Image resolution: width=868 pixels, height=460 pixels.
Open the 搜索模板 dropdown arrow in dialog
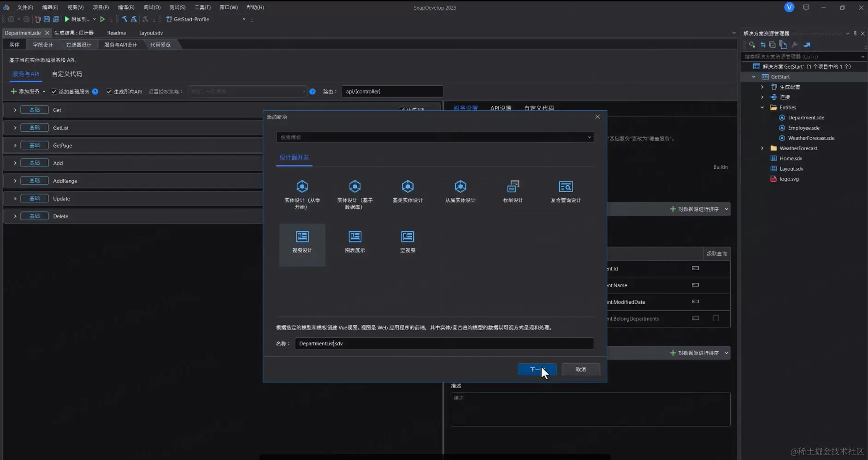click(589, 137)
